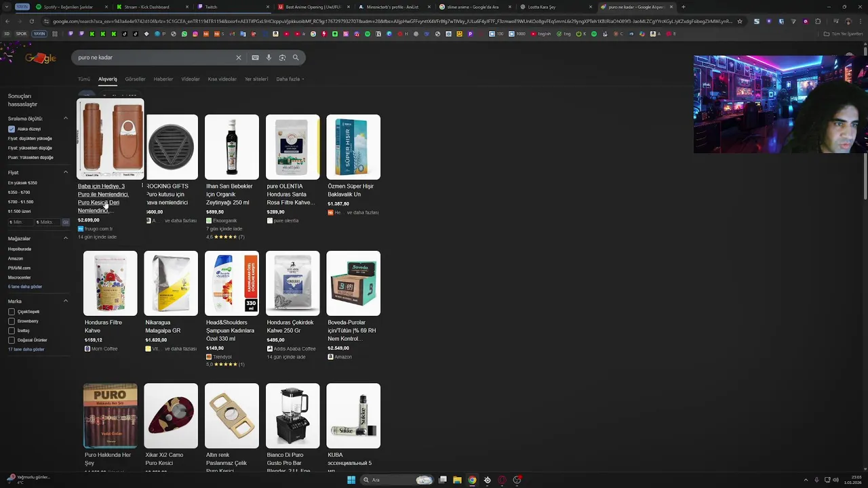Open the Windows Start menu

[x=351, y=480]
